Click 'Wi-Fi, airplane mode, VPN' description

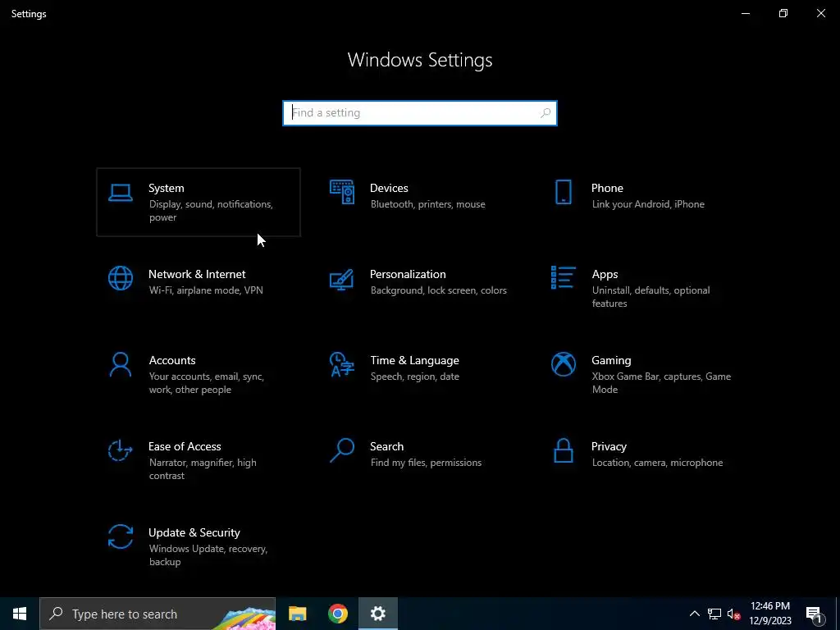point(206,290)
